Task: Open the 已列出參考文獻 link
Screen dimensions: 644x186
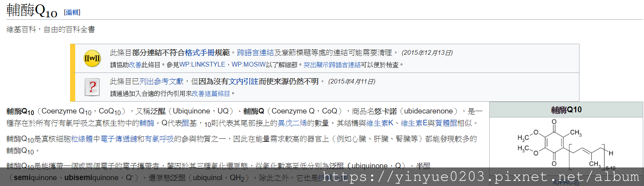Action: pyautogui.click(x=158, y=81)
